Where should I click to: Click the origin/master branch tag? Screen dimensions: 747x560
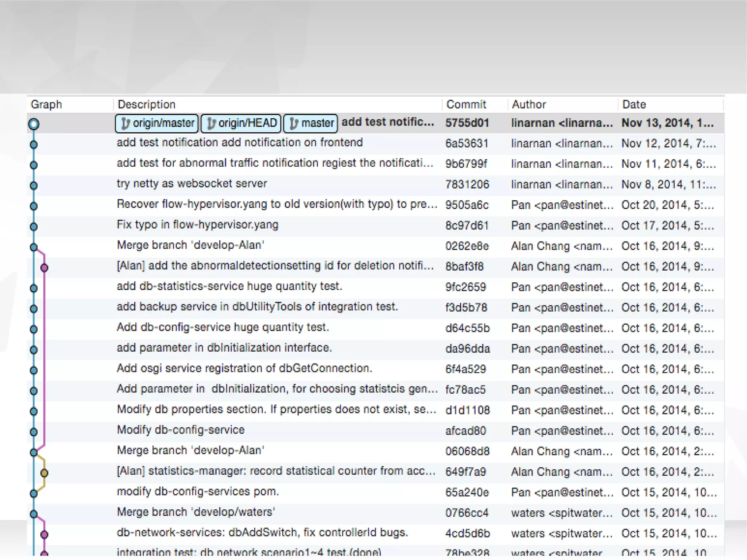157,123
